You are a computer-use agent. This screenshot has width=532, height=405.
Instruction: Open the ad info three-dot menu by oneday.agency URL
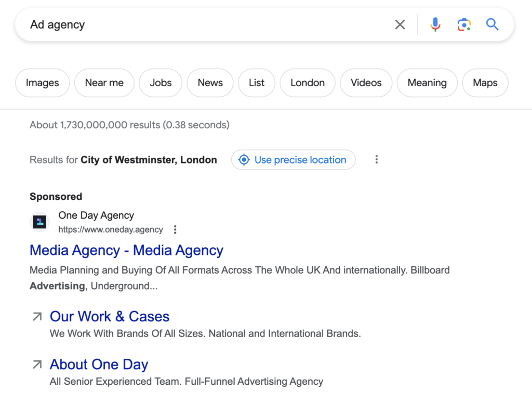pos(176,230)
